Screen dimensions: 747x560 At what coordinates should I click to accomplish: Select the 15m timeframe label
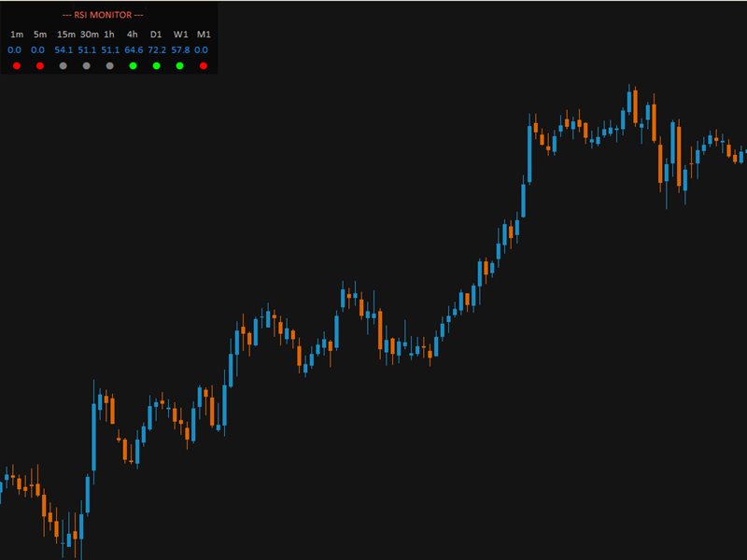click(65, 35)
